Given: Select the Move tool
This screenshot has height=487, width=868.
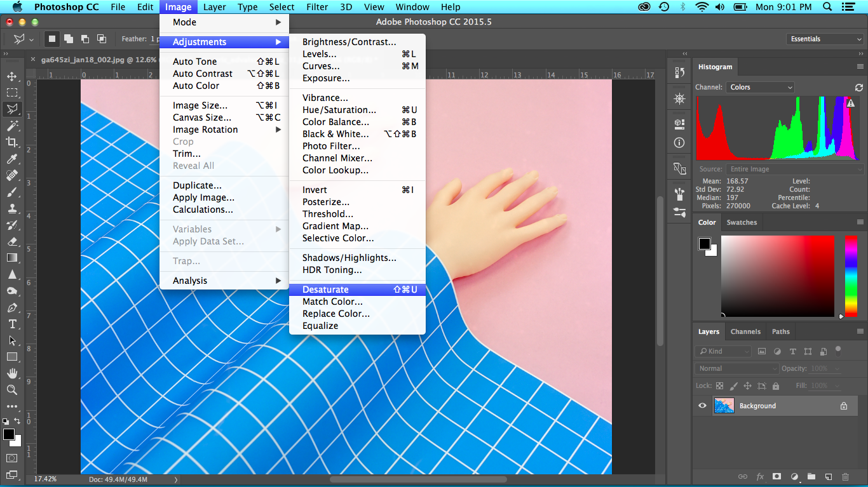Looking at the screenshot, I should point(12,76).
